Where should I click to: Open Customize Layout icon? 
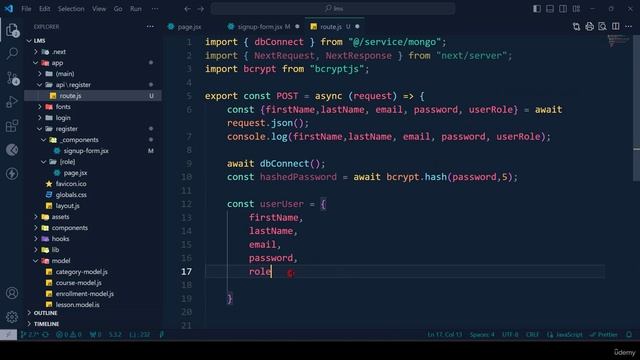[x=576, y=9]
